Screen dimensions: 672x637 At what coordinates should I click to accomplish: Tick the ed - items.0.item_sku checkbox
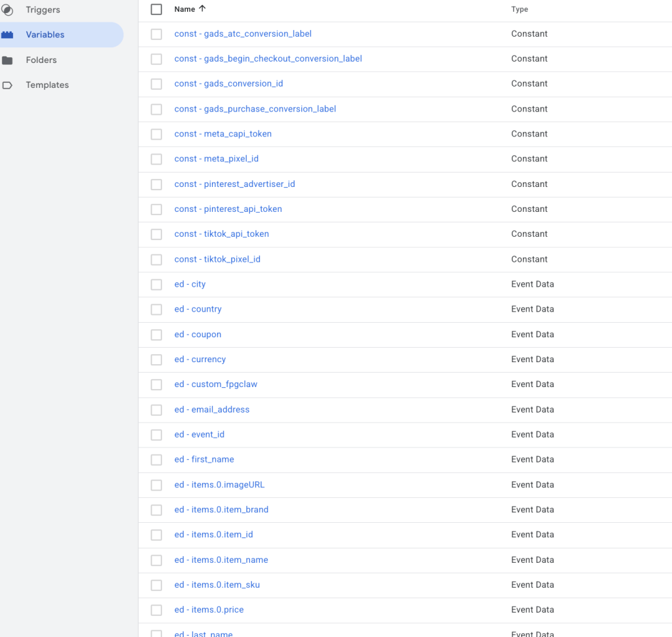click(156, 585)
